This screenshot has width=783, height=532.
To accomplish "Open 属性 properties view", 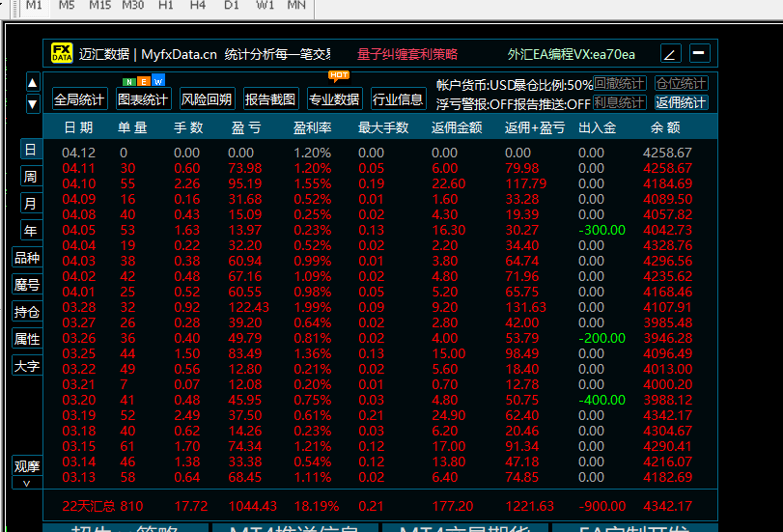I will coord(27,339).
